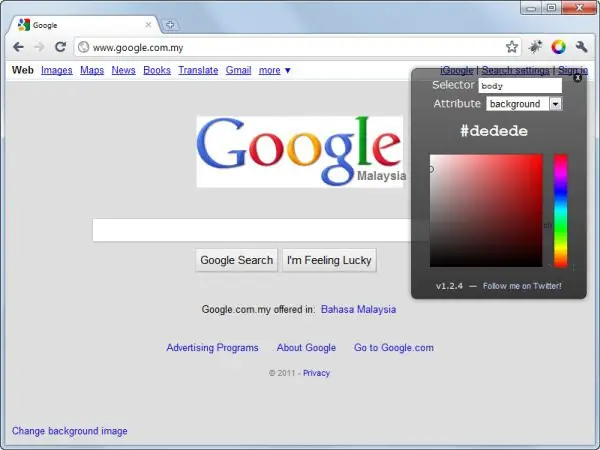600x450 pixels.
Task: Expand the more dropdown menu
Action: point(275,70)
